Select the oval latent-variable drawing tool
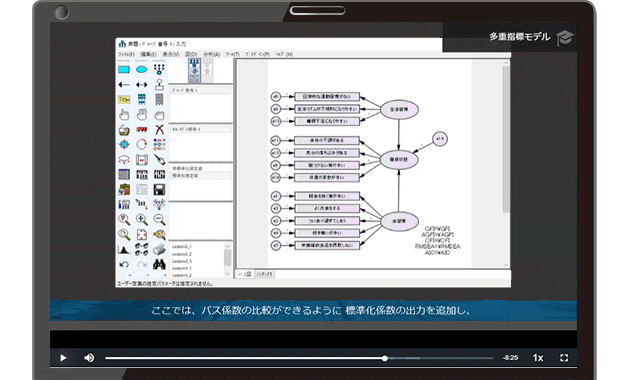The width and height of the screenshot is (630, 380). click(141, 69)
